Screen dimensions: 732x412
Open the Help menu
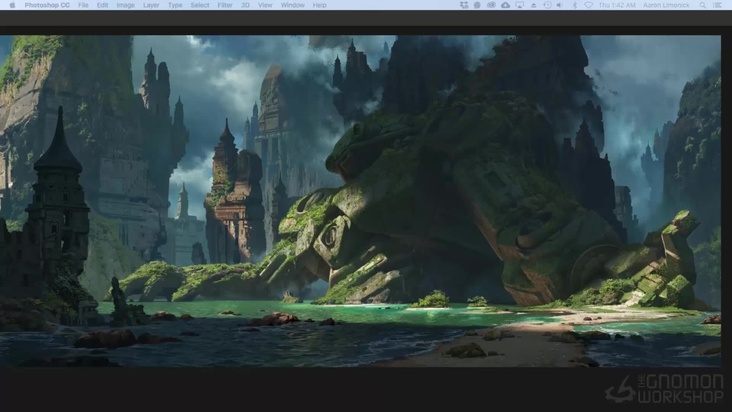click(319, 5)
